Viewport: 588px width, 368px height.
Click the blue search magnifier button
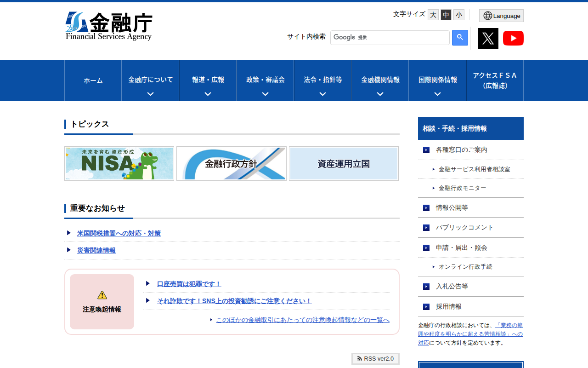point(460,38)
